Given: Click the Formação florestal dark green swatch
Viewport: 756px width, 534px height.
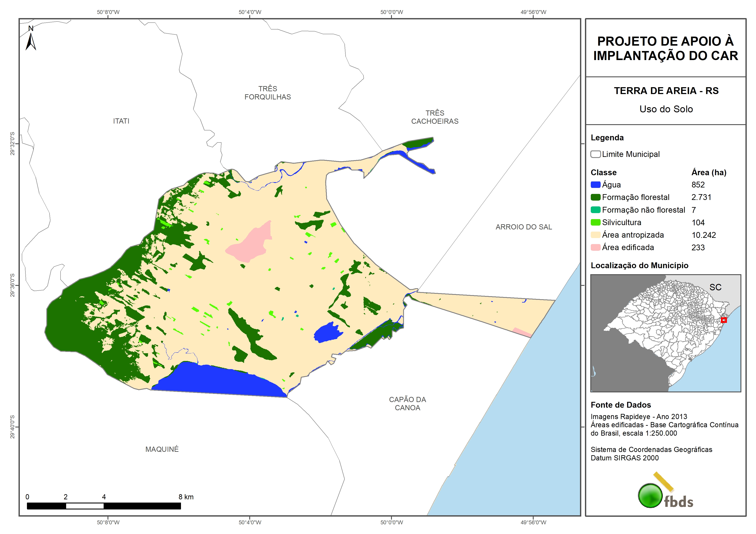Looking at the screenshot, I should click(595, 197).
